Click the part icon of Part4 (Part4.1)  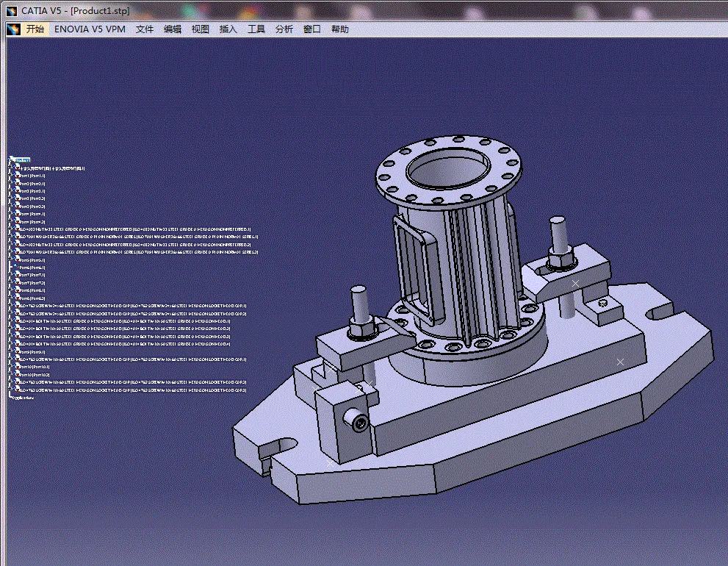[17, 213]
